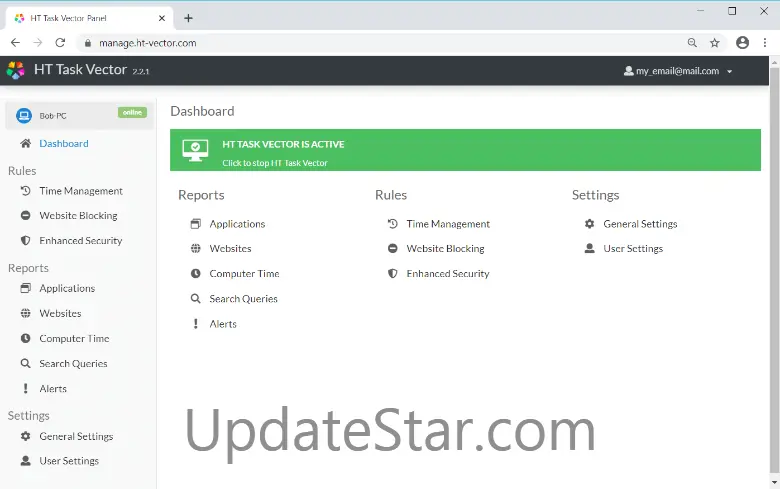The width and height of the screenshot is (780, 489).
Task: Click the sidebar User Settings person icon
Action: pyautogui.click(x=25, y=461)
